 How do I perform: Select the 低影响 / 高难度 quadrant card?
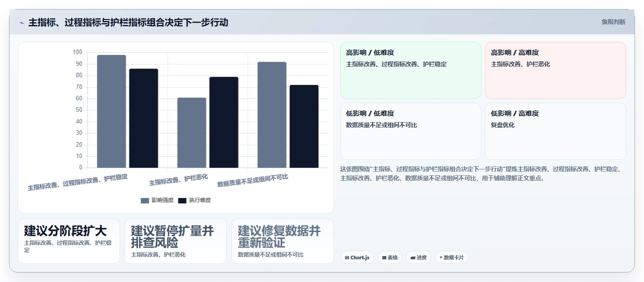click(x=555, y=131)
